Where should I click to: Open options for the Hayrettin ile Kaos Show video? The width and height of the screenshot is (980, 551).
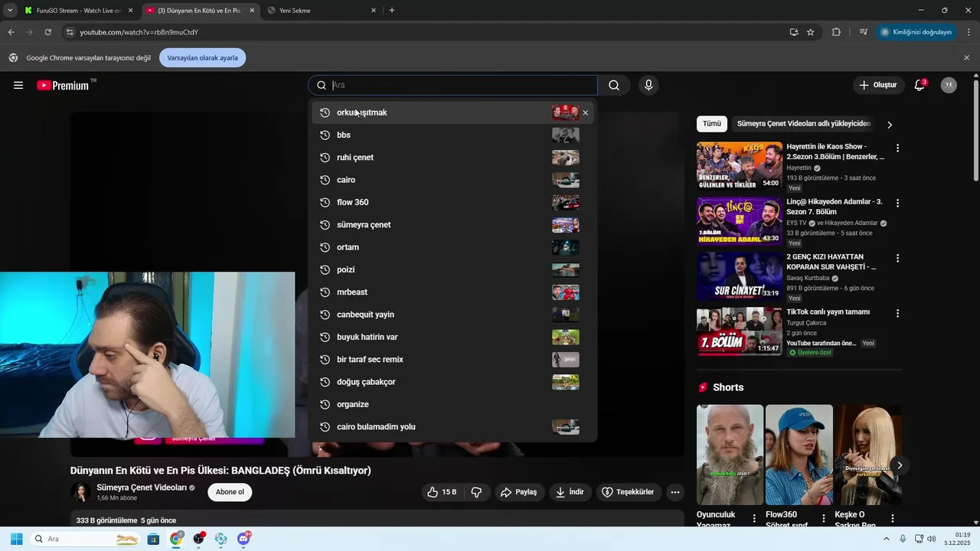pyautogui.click(x=897, y=148)
